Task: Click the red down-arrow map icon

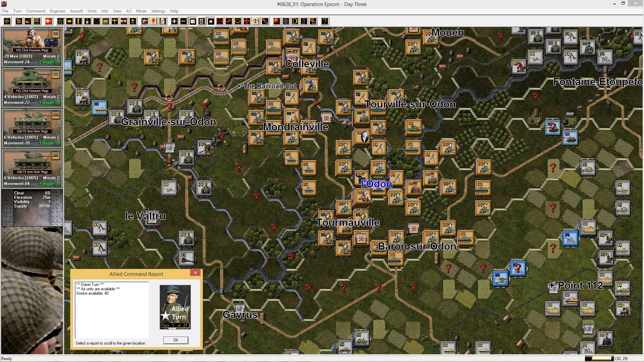Action: (154, 21)
